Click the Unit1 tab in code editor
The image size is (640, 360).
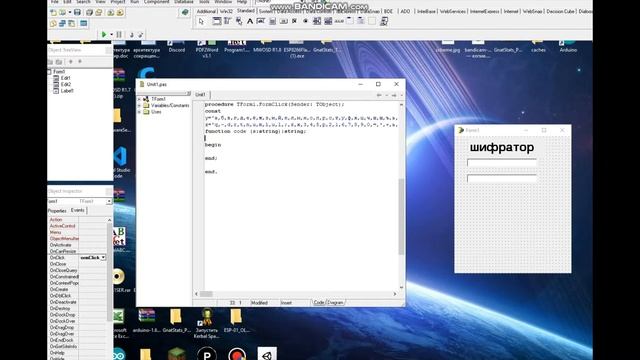200,95
